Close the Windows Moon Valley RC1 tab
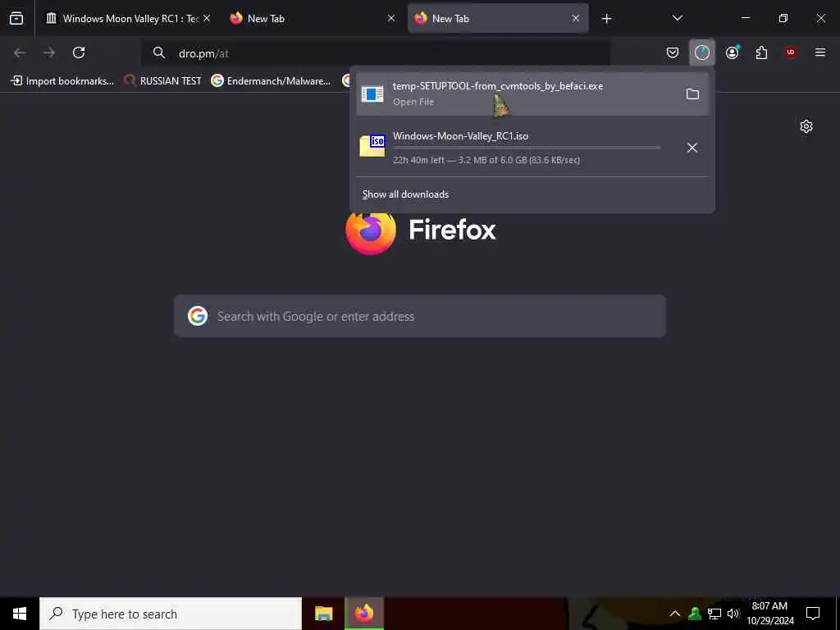Screen dimensions: 840x630 pyautogui.click(x=207, y=18)
